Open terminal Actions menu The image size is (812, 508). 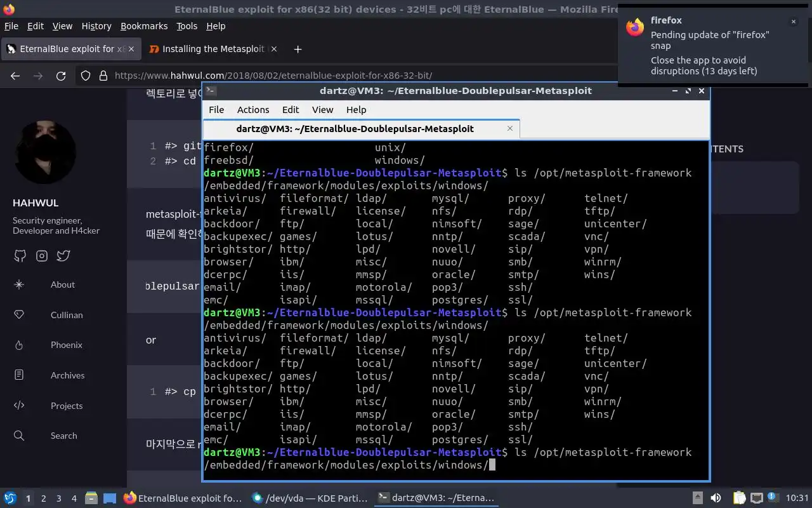click(x=253, y=110)
